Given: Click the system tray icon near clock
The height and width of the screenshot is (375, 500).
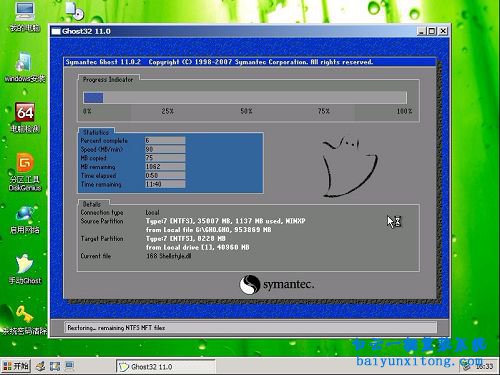Looking at the screenshot, I should click(466, 367).
